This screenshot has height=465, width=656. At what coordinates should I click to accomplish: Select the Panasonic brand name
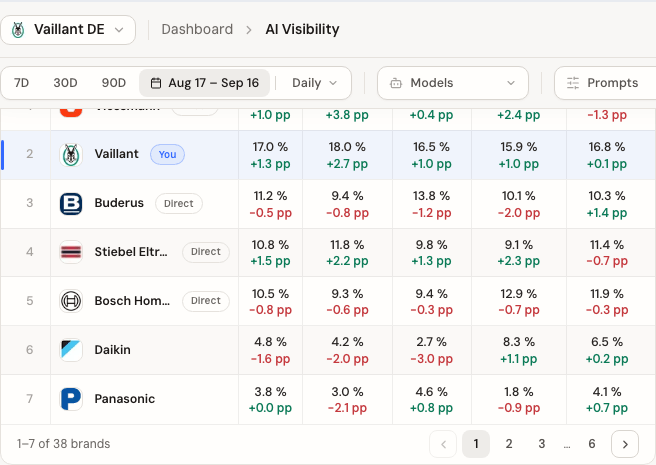pos(125,399)
